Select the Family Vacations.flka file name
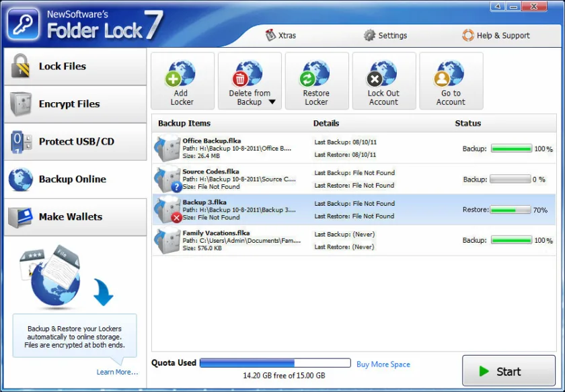The height and width of the screenshot is (392, 565). click(216, 233)
